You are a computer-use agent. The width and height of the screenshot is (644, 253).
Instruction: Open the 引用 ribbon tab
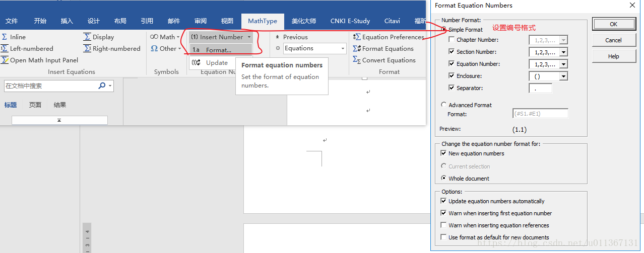[x=147, y=21]
